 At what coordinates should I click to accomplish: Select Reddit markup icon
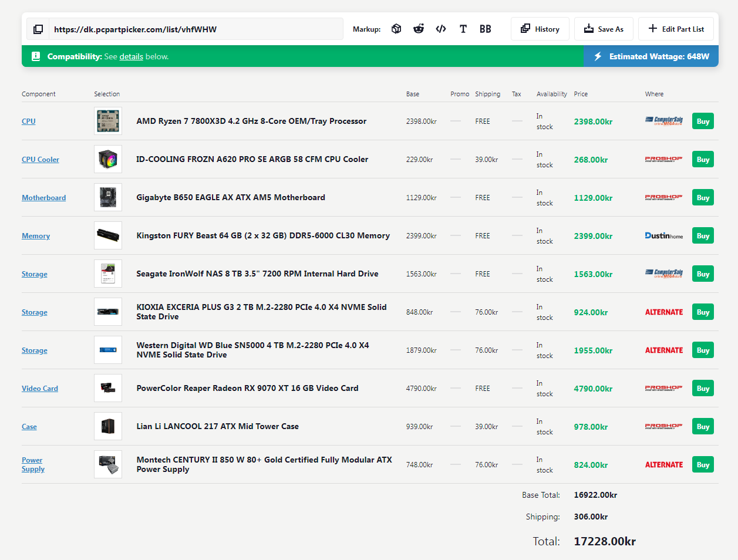[x=419, y=29]
